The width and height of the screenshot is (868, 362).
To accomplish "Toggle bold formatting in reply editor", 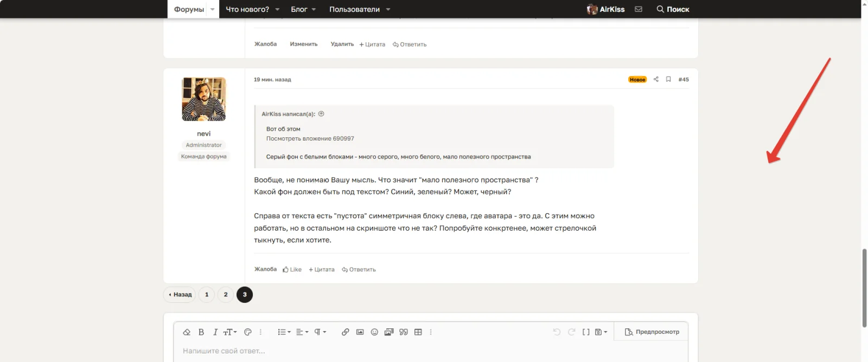I will click(x=201, y=332).
